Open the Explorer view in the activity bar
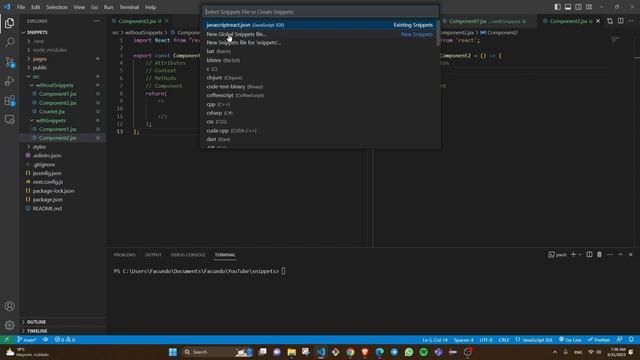640x360 pixels. pyautogui.click(x=10, y=23)
